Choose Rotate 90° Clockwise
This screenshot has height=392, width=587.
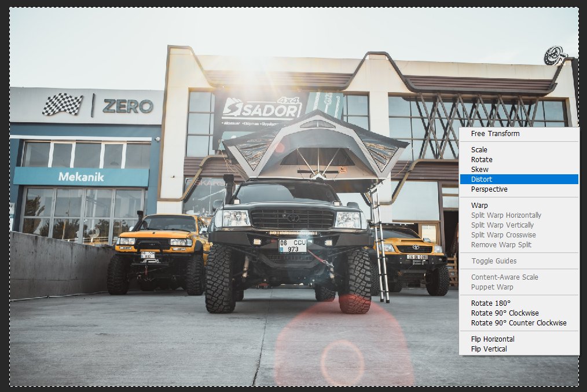(519, 313)
